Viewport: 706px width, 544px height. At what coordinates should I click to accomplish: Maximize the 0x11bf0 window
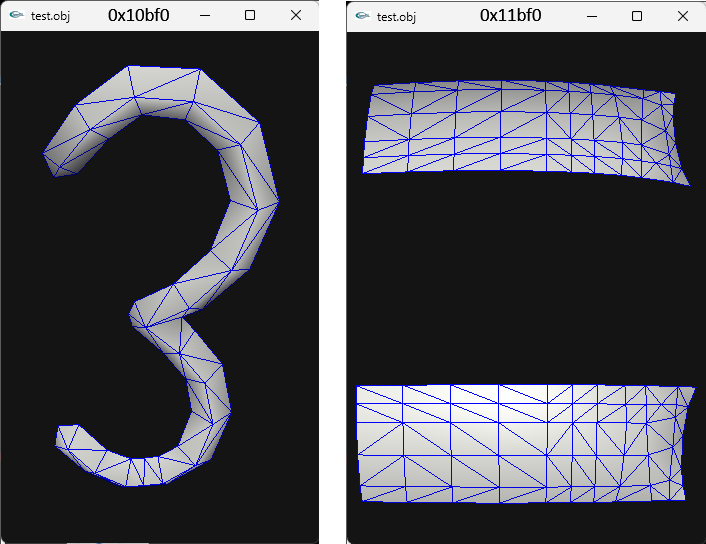637,15
